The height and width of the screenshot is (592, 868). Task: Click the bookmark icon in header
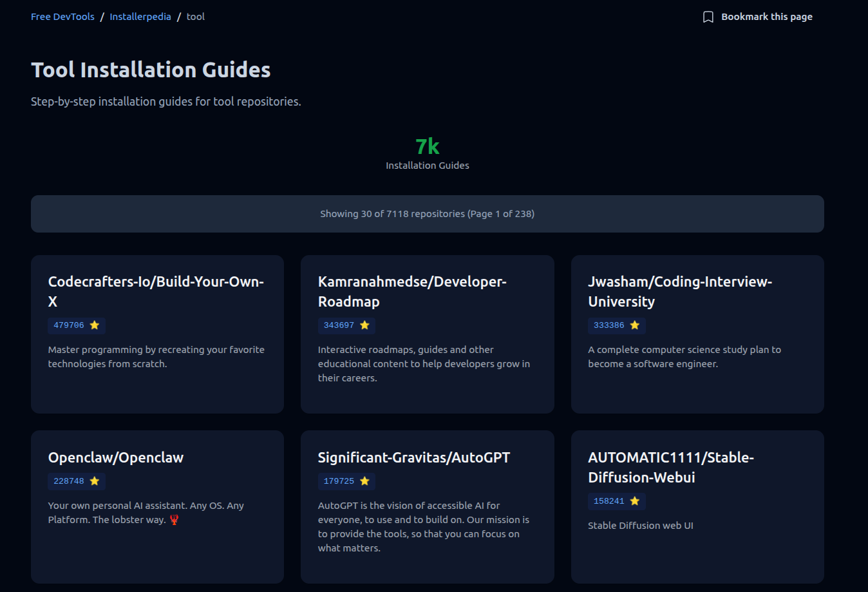click(x=708, y=17)
